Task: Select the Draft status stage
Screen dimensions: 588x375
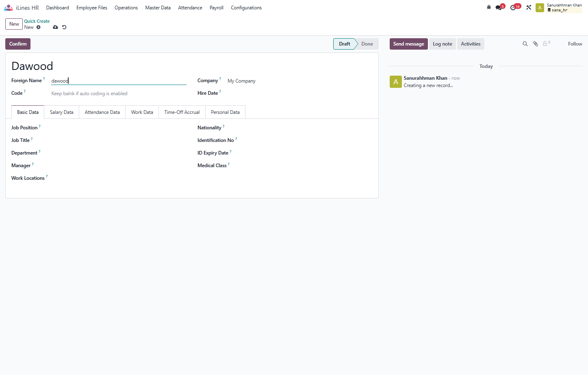Action: click(x=345, y=44)
